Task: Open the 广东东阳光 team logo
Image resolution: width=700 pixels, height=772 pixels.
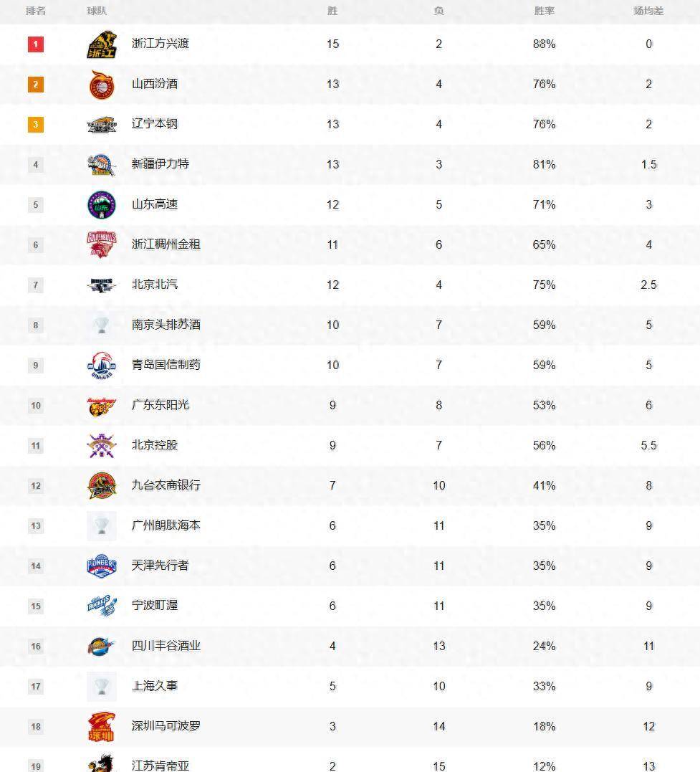Action: (x=102, y=406)
